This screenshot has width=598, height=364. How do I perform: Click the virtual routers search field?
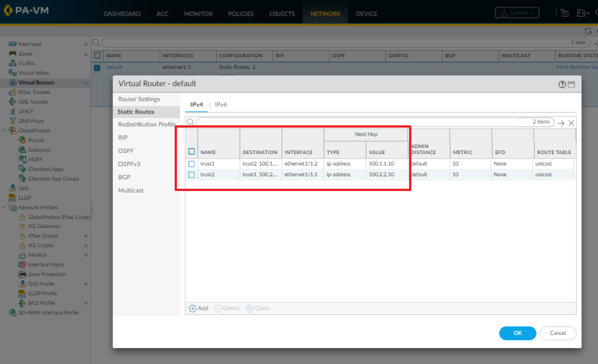tap(346, 43)
